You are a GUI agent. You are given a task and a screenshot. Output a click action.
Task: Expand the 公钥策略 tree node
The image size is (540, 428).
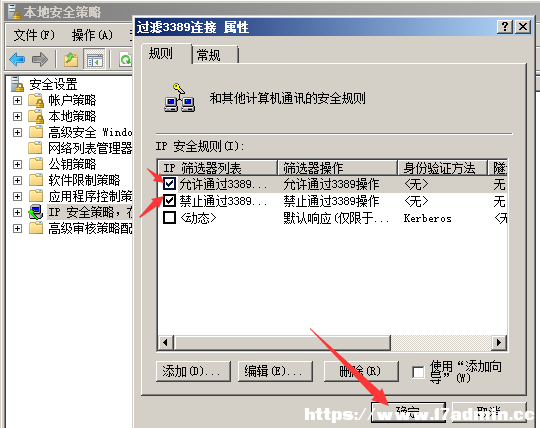pos(17,164)
